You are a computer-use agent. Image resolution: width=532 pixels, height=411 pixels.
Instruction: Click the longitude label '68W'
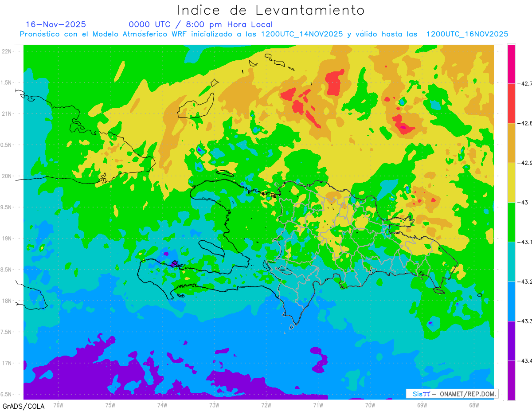474,405
